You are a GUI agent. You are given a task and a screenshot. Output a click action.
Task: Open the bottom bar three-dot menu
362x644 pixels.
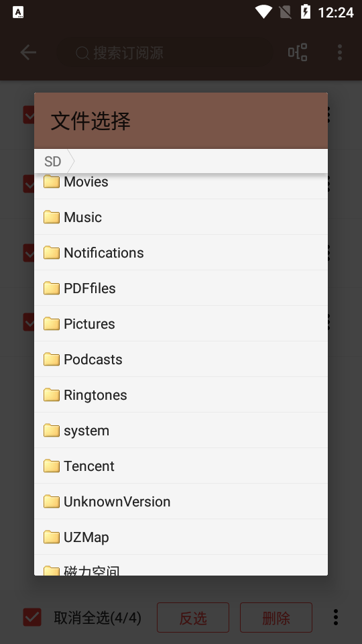pyautogui.click(x=336, y=617)
